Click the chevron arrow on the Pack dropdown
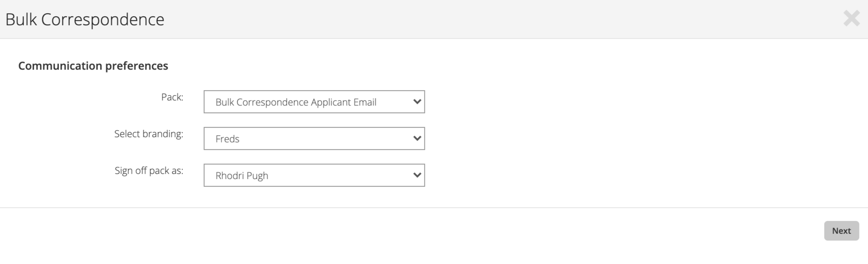868x264 pixels. tap(417, 102)
